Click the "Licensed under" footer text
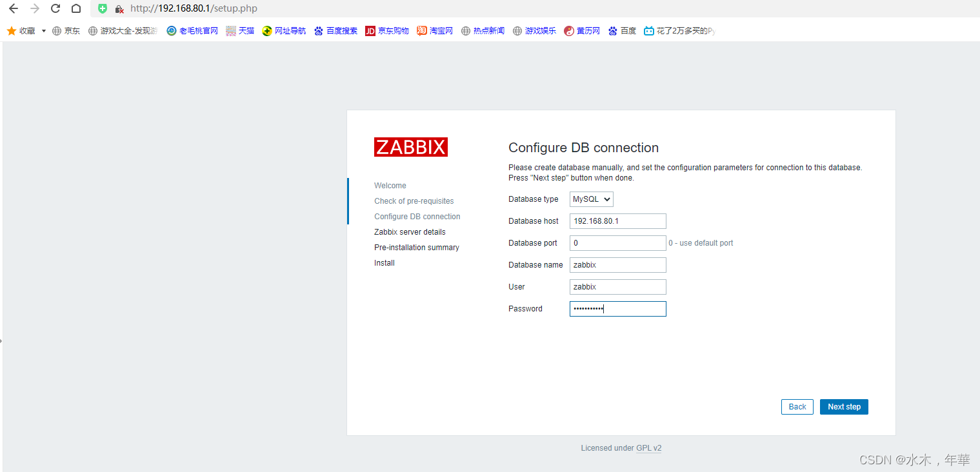Viewport: 980px width, 472px height. [x=607, y=448]
